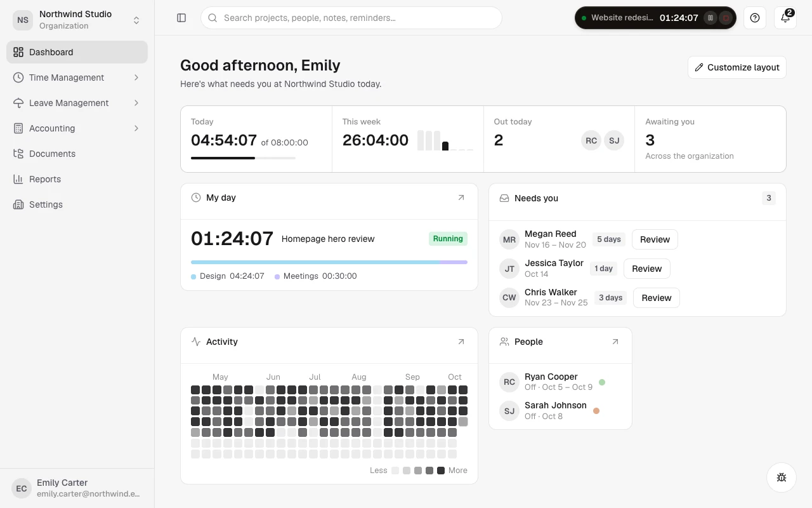
Task: Click Megan Reed's MR avatar
Action: (x=509, y=239)
